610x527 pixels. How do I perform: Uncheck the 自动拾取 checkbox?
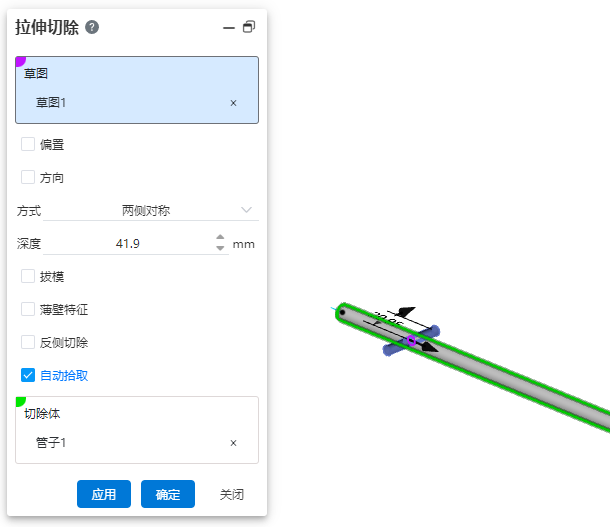[x=28, y=375]
